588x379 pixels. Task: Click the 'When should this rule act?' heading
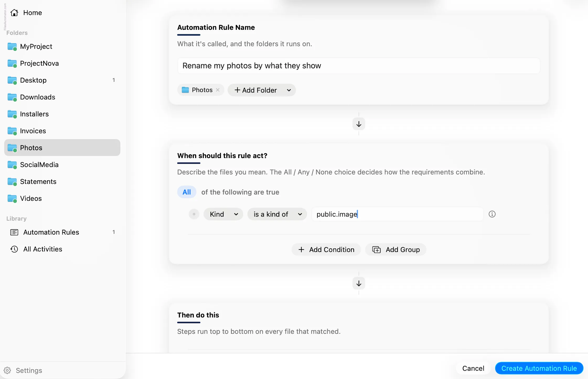pyautogui.click(x=222, y=155)
